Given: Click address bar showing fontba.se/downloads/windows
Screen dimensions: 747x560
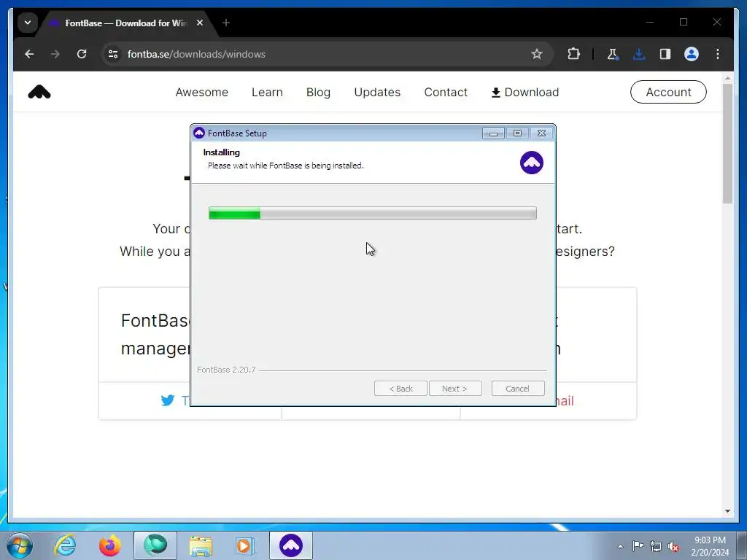Looking at the screenshot, I should tap(328, 54).
